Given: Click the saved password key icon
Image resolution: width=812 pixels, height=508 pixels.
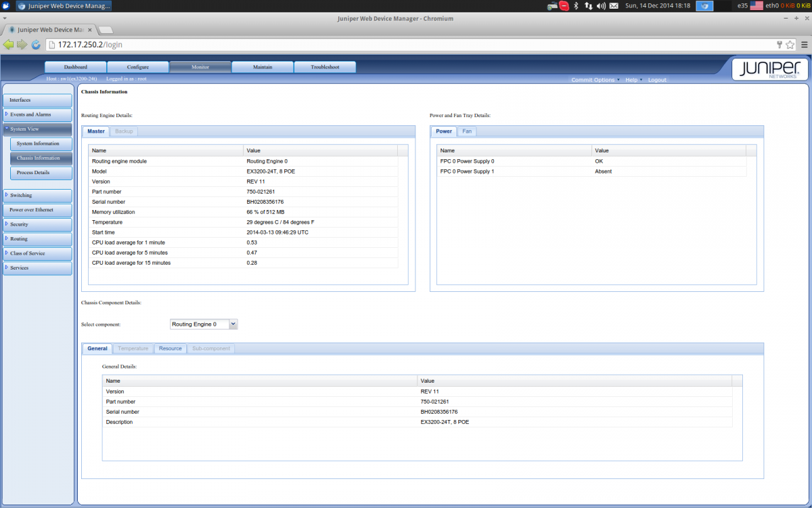Looking at the screenshot, I should (780, 45).
